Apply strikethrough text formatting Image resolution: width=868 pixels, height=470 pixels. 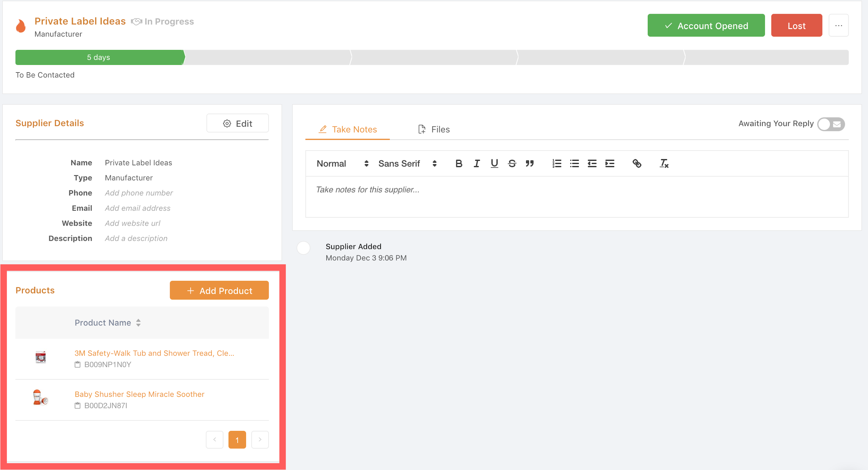click(x=512, y=164)
